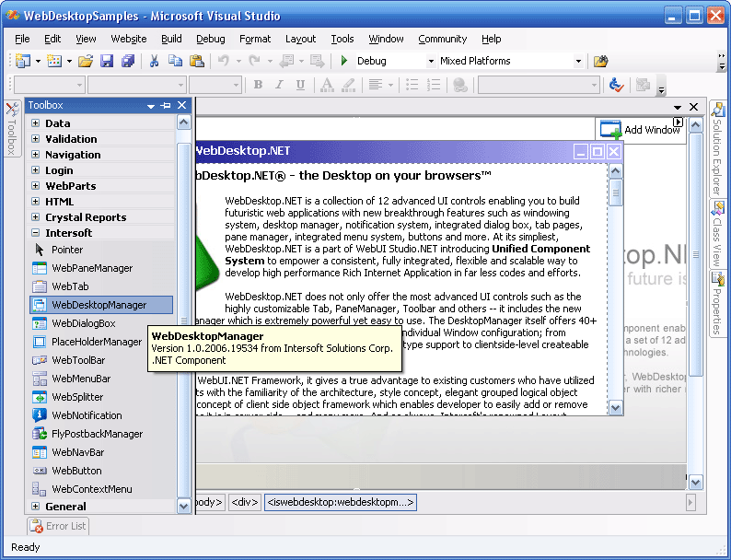Select the FlyPostbackManager control
731x560 pixels.
(97, 434)
